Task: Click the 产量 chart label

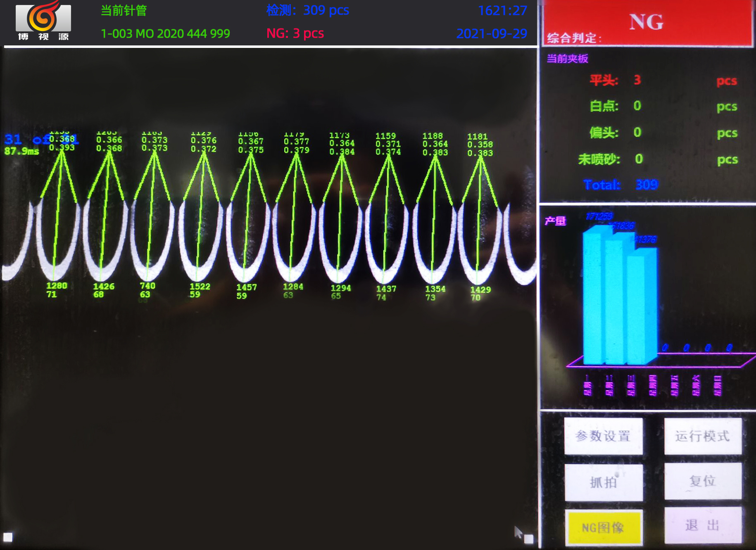Action: (555, 221)
